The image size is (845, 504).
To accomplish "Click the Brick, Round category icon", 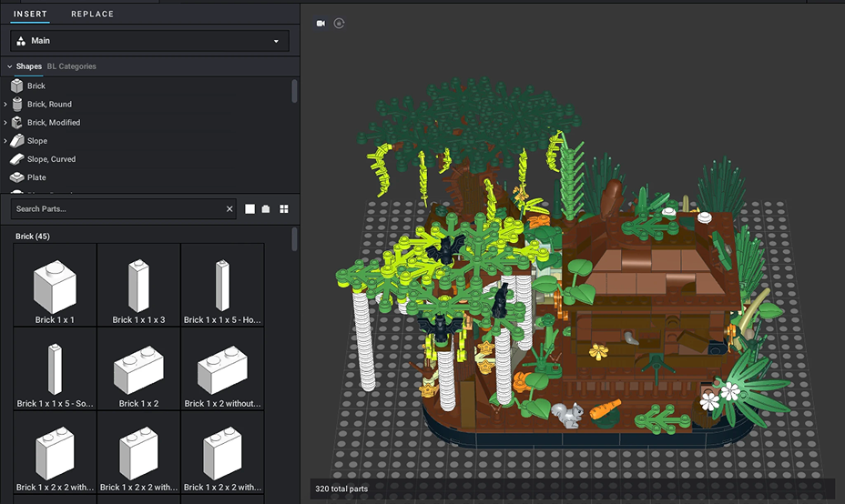I will 17,104.
